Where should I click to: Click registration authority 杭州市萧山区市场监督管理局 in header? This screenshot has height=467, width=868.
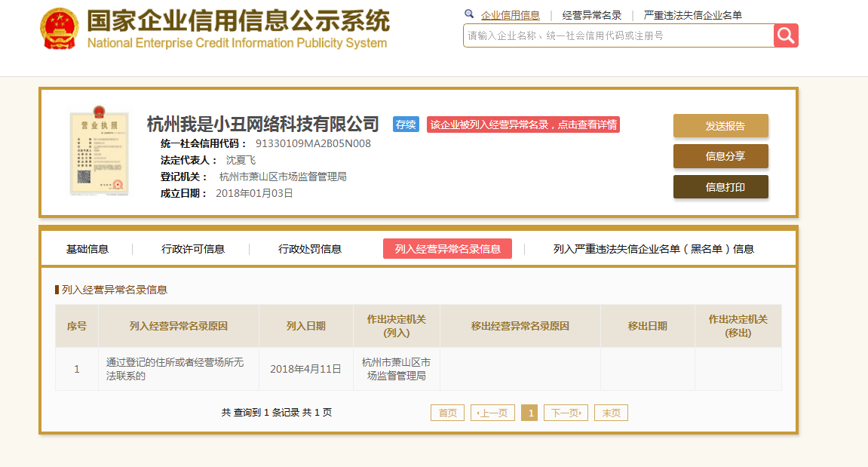pyautogui.click(x=283, y=177)
